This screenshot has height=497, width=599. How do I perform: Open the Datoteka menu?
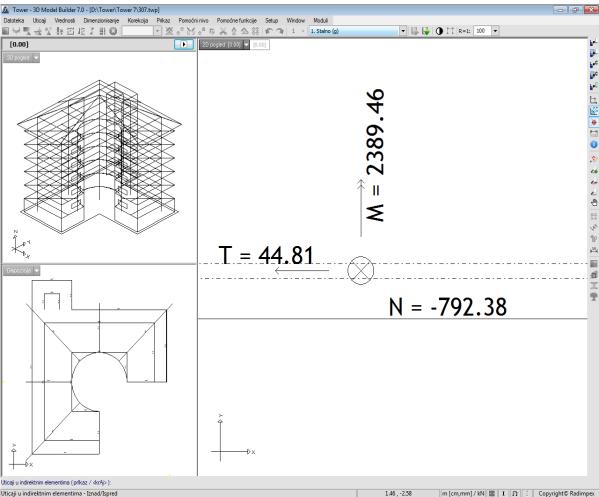pos(14,20)
